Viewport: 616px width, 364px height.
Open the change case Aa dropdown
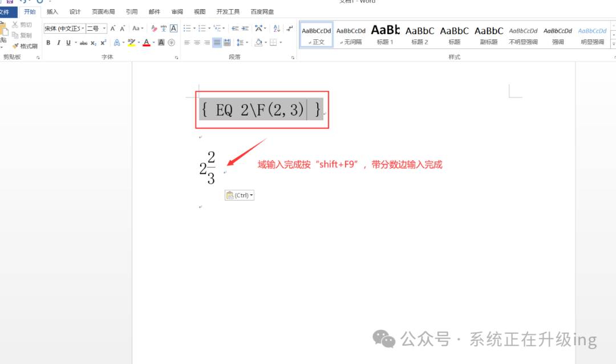coord(138,28)
